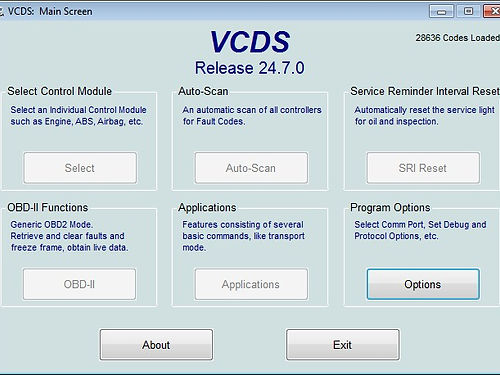Click the SRI Reset button
The image size is (500, 375).
423,168
